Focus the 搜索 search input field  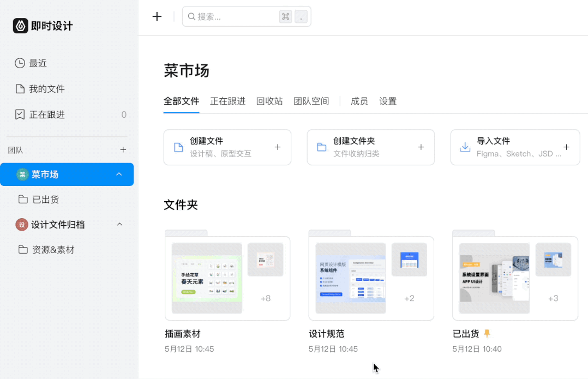[247, 16]
